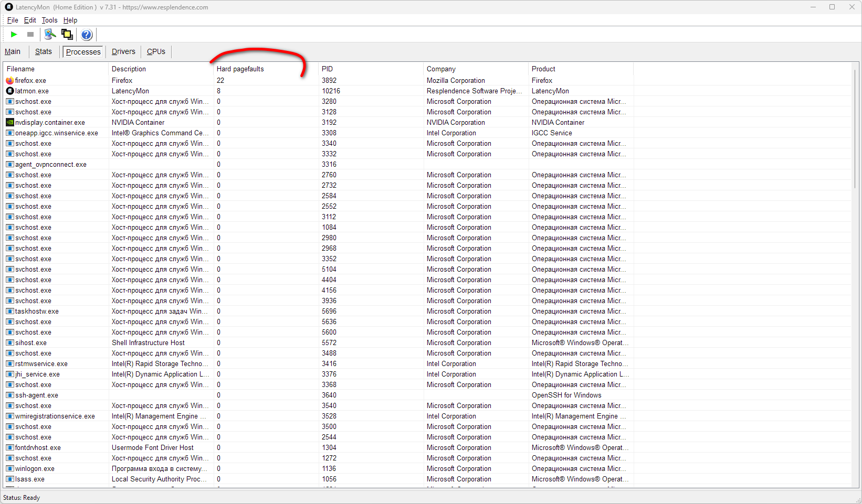Select the Processes tab
The image size is (862, 504).
tap(83, 52)
